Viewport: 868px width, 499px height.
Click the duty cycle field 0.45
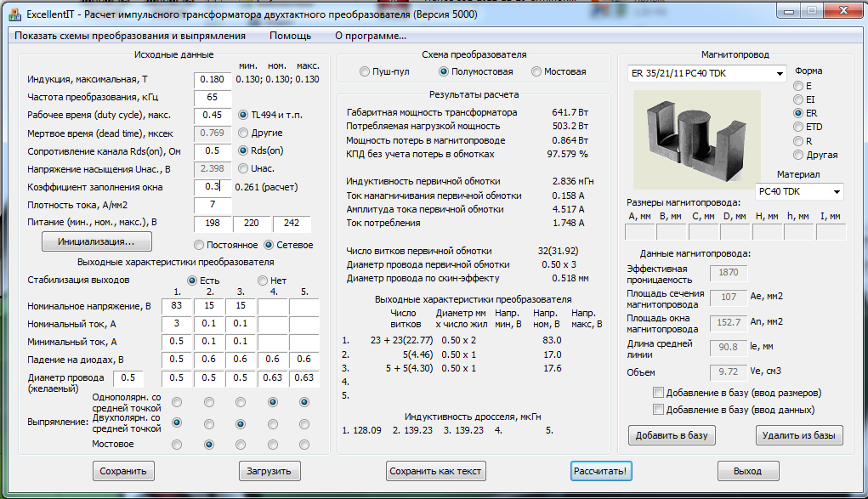(213, 116)
